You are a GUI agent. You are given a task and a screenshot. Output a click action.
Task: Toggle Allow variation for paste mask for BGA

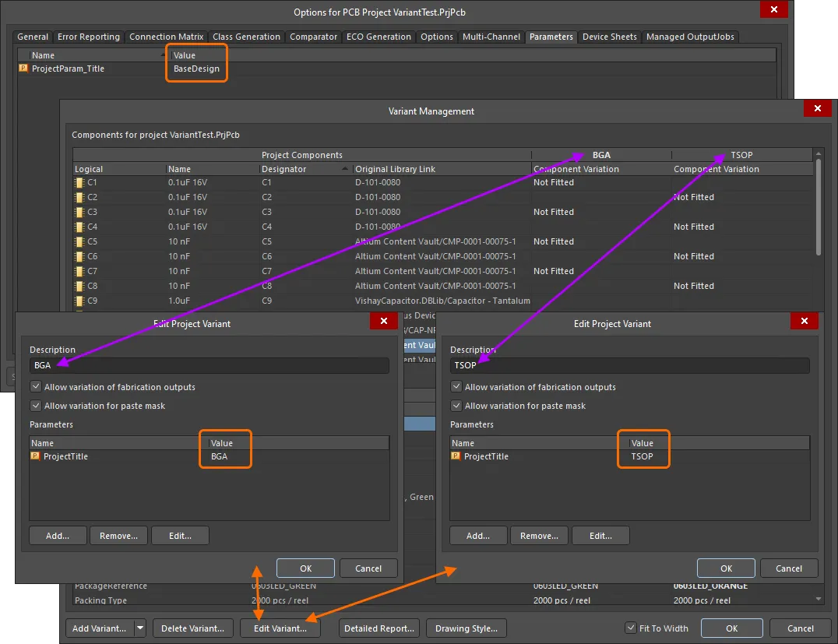(36, 406)
